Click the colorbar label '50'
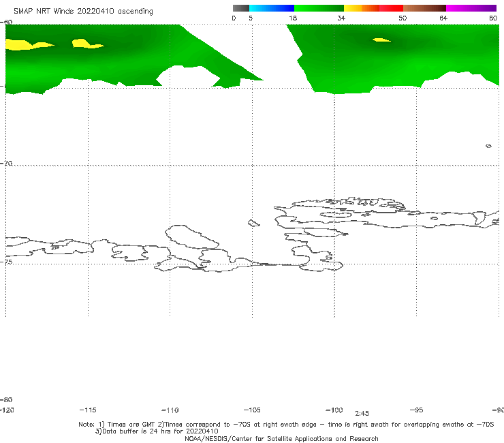504x443 pixels. (x=403, y=18)
